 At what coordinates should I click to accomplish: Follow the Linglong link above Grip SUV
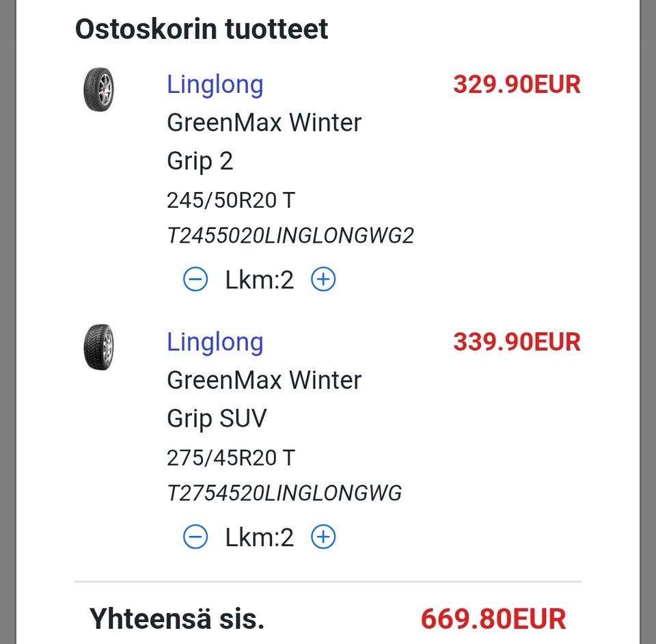(215, 342)
